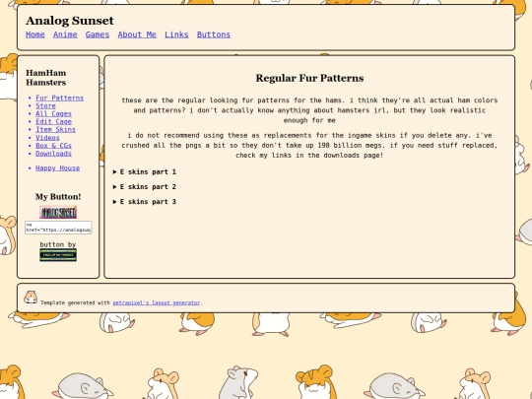The width and height of the screenshot is (532, 399).
Task: Click the HamHam Hamsters sidebar heading
Action: [x=46, y=78]
